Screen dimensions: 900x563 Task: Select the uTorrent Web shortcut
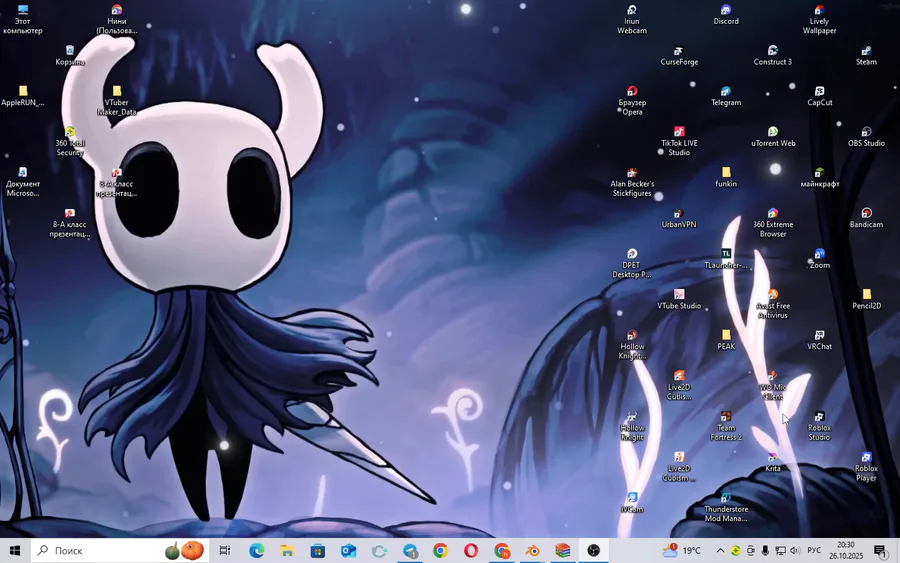click(x=773, y=137)
